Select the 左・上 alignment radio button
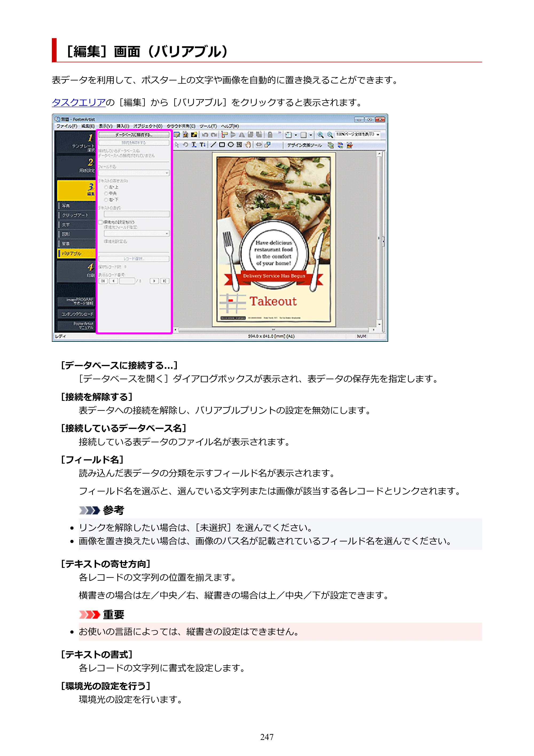 (106, 187)
